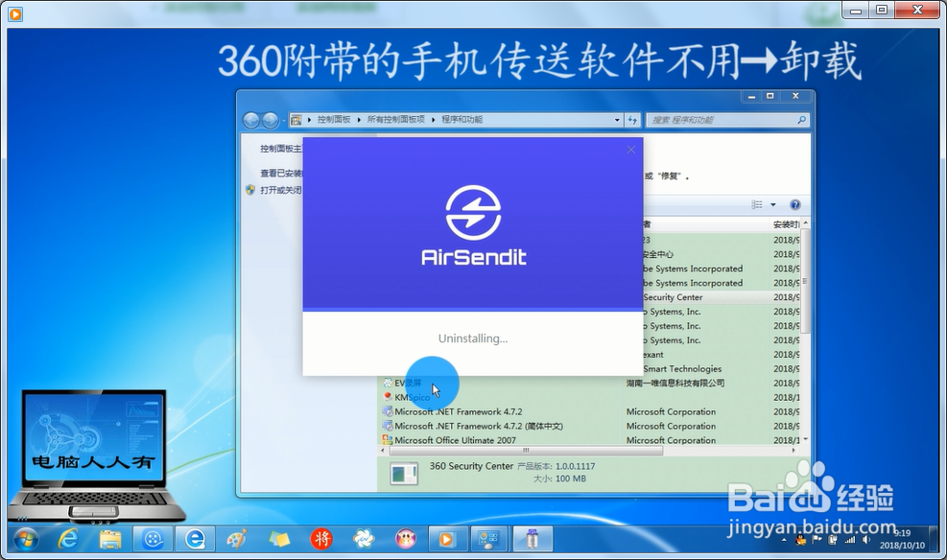Refresh the Programs and Features list
947x560 pixels.
click(x=632, y=120)
